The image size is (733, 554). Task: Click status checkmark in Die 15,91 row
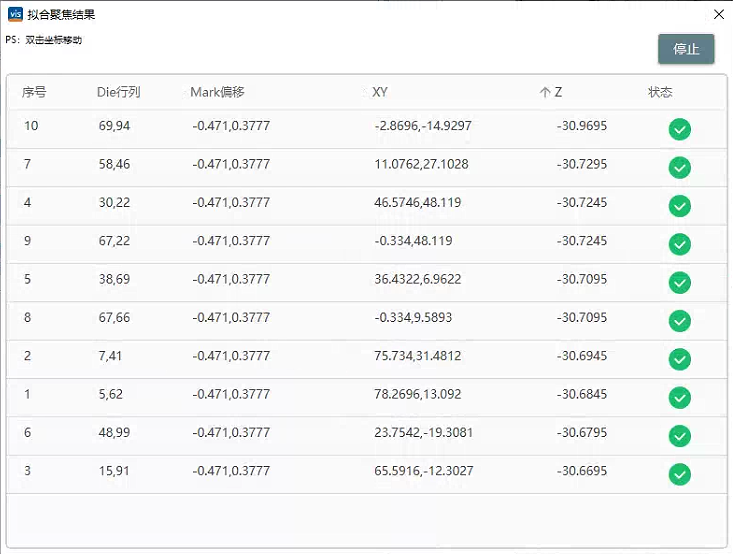(679, 474)
